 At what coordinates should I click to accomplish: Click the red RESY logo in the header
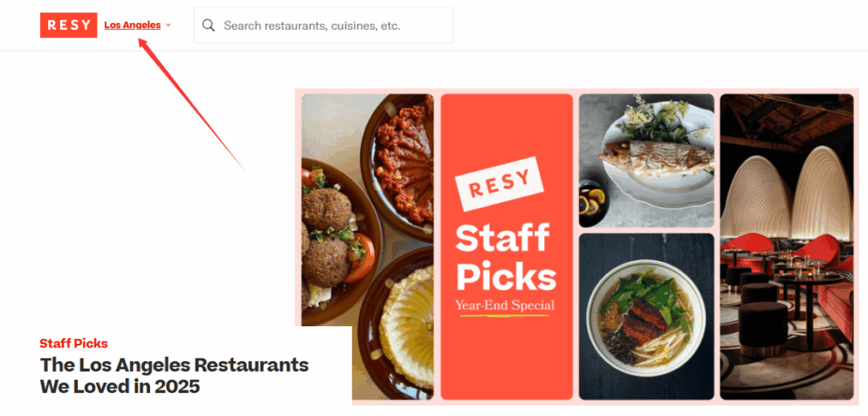point(68,25)
